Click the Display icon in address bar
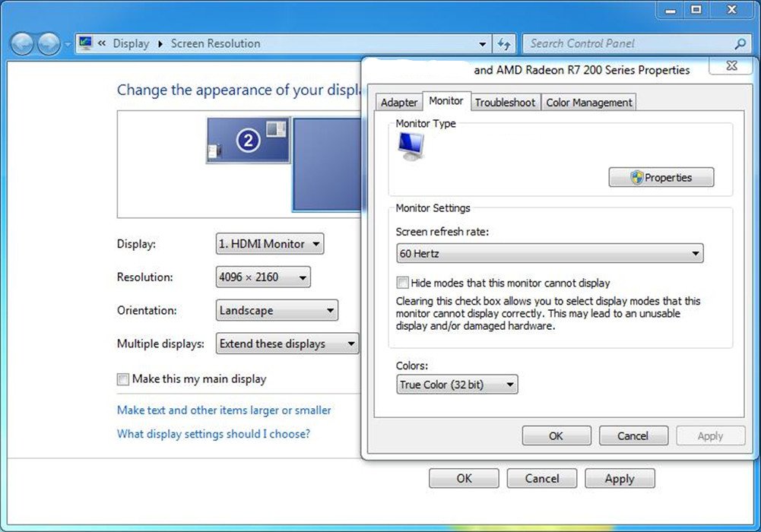 pos(86,43)
